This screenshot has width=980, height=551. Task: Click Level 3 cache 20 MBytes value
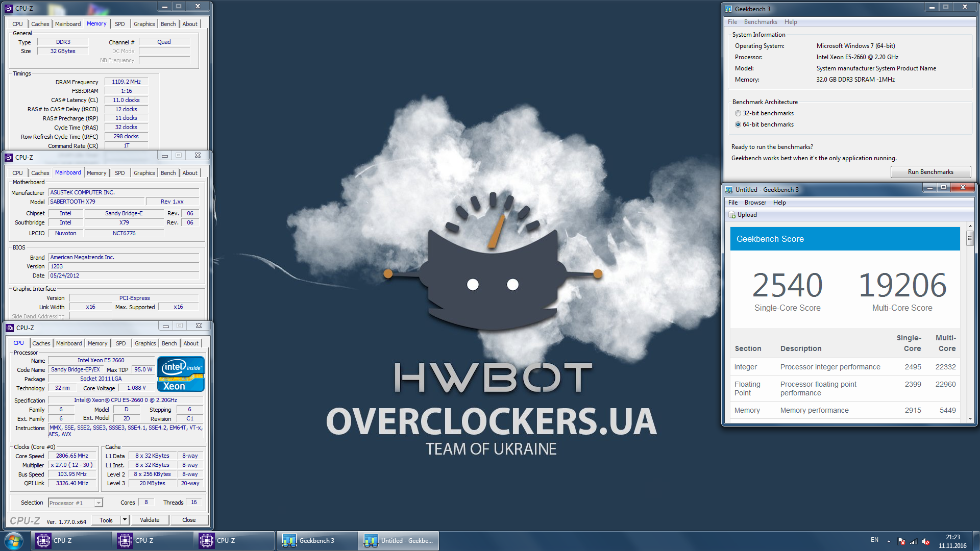pyautogui.click(x=153, y=483)
